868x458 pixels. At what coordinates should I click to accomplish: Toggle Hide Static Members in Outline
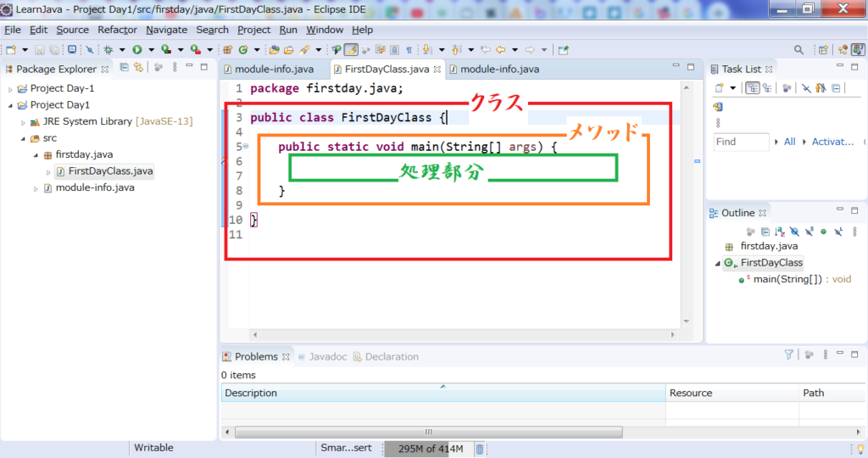tap(810, 232)
